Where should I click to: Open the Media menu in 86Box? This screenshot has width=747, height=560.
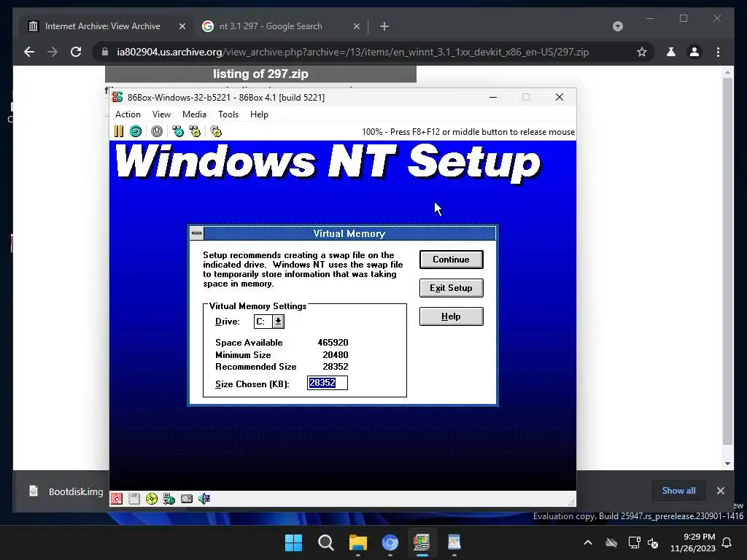pos(194,114)
